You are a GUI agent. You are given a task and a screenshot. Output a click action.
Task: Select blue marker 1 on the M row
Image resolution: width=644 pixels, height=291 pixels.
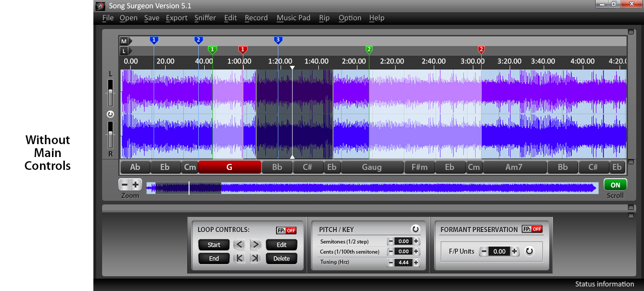[x=154, y=40]
